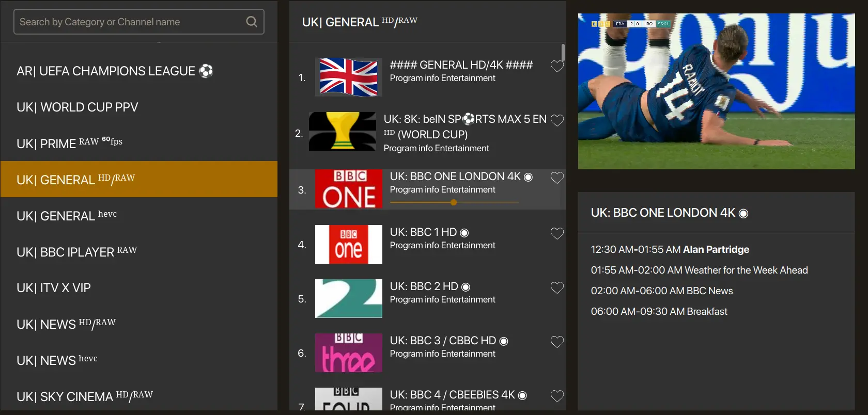The width and height of the screenshot is (868, 415).
Task: Open AR| UEFA CHAMPIONS LEAGUE category
Action: coord(139,71)
